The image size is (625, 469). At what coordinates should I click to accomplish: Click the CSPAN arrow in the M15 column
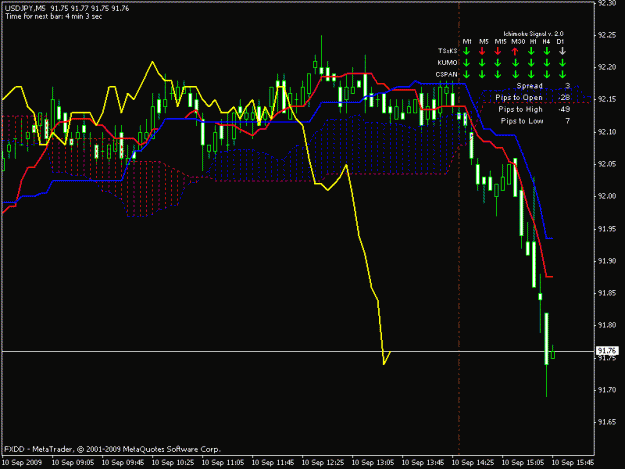[498, 74]
